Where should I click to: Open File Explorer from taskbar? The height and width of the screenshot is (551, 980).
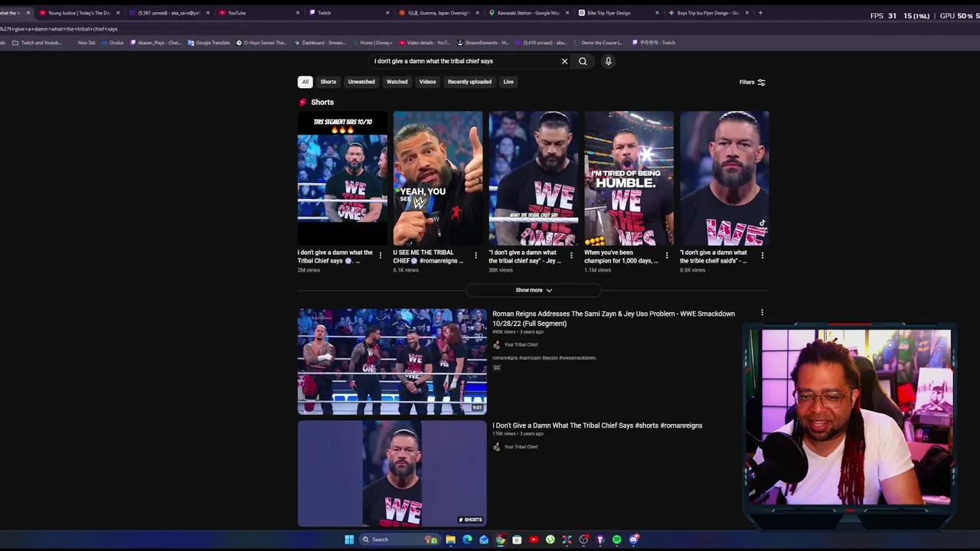(451, 540)
